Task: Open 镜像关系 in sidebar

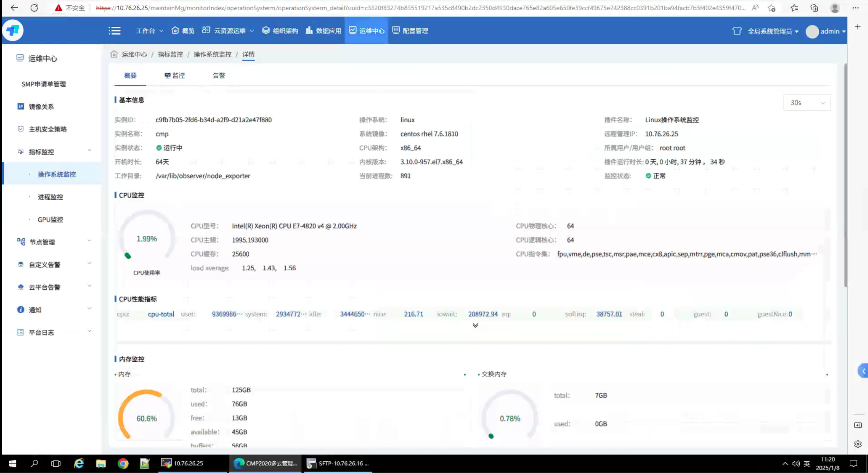Action: [41, 106]
